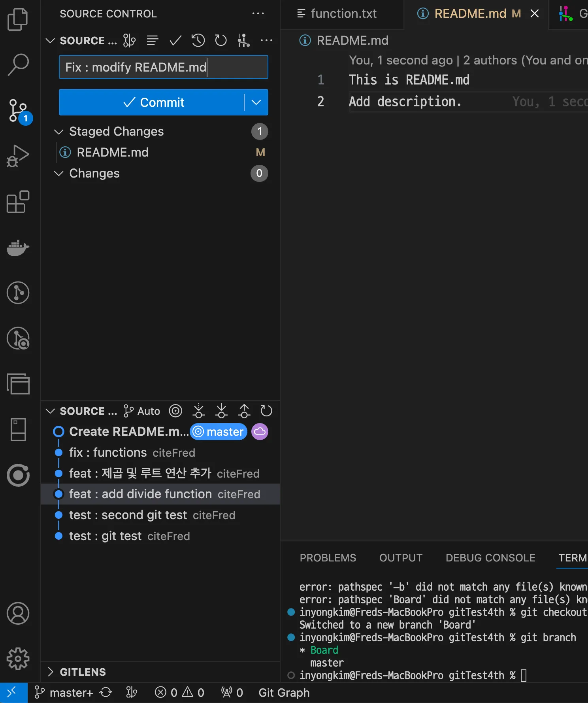
Task: Refresh source control changes in top toolbar
Action: tap(220, 40)
